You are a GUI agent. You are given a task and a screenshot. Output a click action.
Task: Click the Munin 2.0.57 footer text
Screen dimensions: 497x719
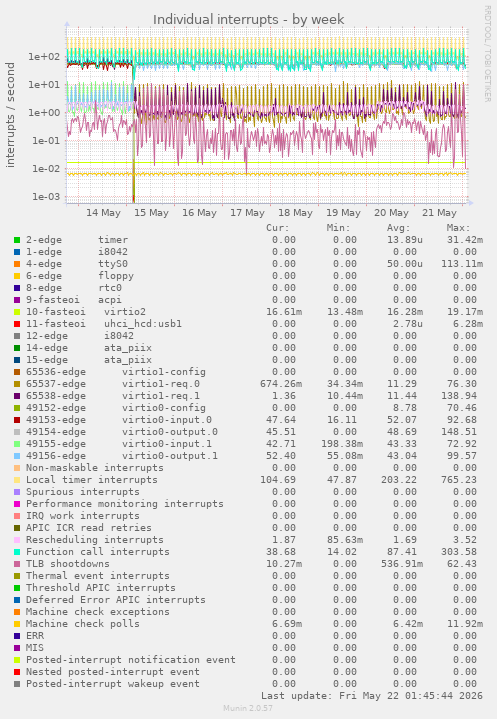click(x=248, y=708)
